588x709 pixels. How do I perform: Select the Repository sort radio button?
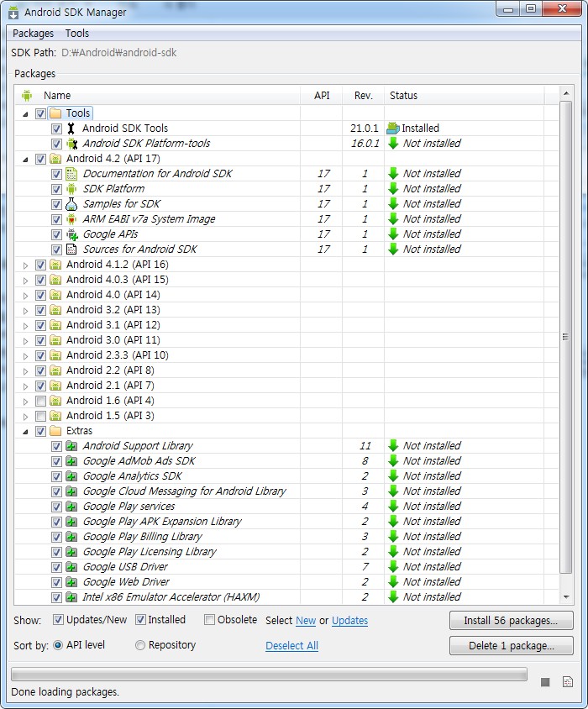tap(140, 645)
